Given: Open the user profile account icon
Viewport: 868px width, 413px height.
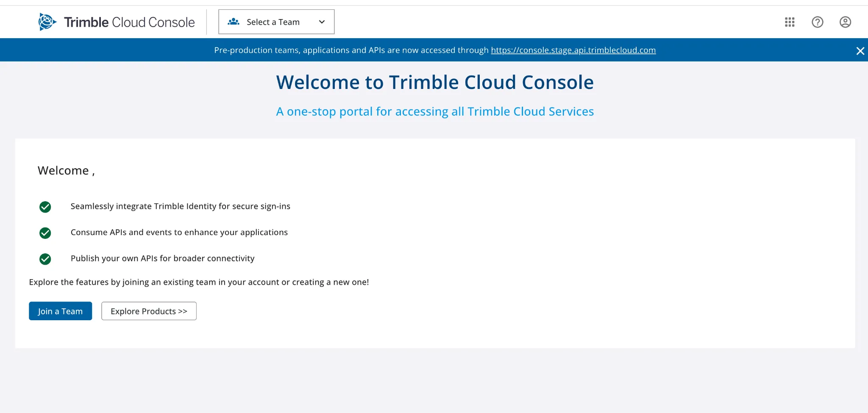Looking at the screenshot, I should tap(845, 22).
